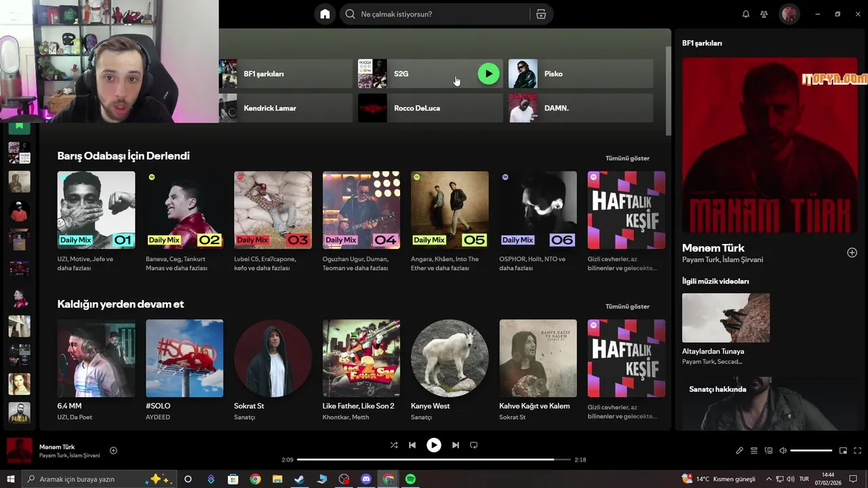Open the notifications bell icon
The image size is (868, 488).
(746, 14)
